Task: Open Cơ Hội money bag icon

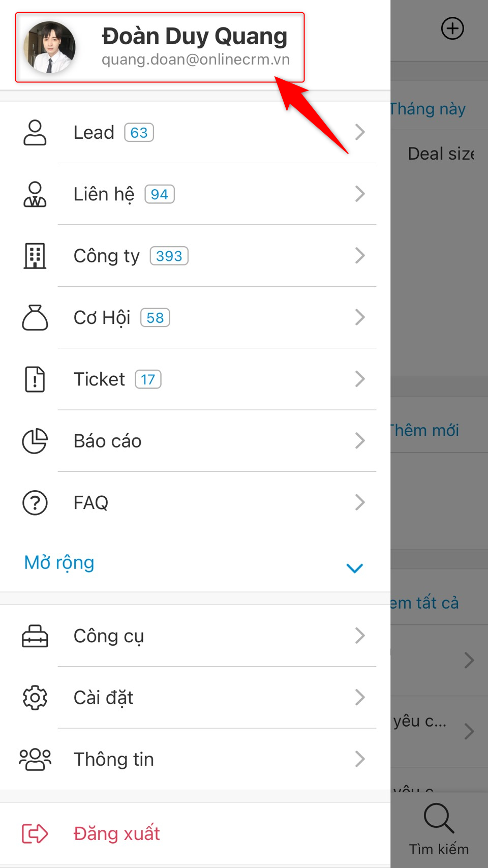Action: pos(35,318)
